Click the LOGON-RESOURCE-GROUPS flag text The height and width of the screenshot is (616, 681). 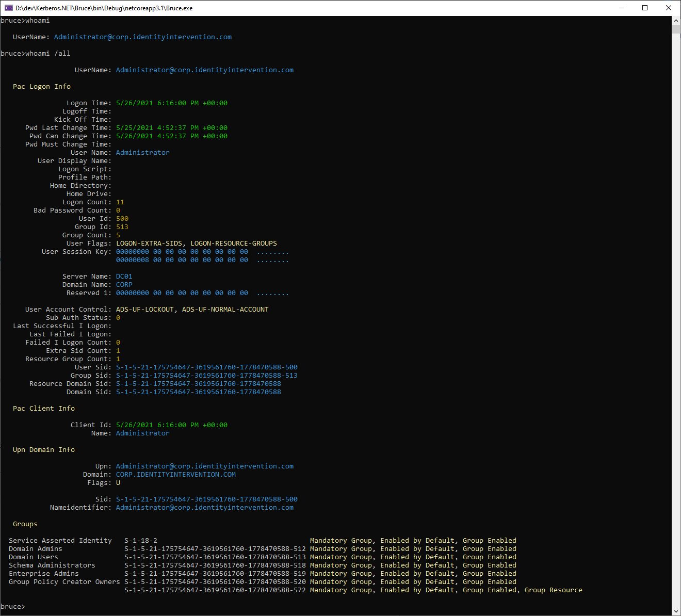[234, 244]
